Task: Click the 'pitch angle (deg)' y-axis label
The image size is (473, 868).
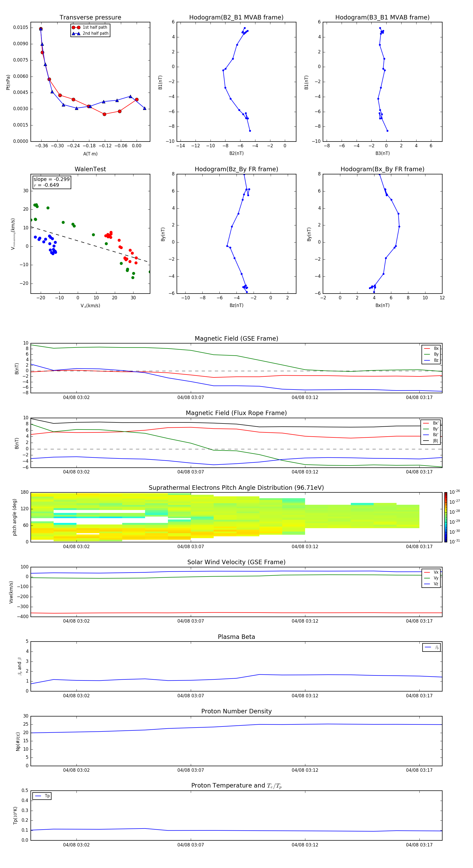Action: [x=14, y=517]
